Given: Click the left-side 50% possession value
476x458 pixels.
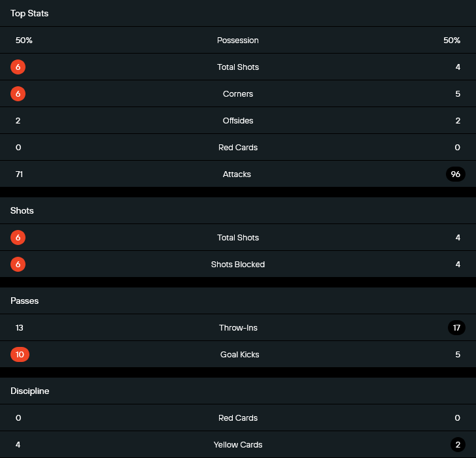Looking at the screenshot, I should pos(24,41).
